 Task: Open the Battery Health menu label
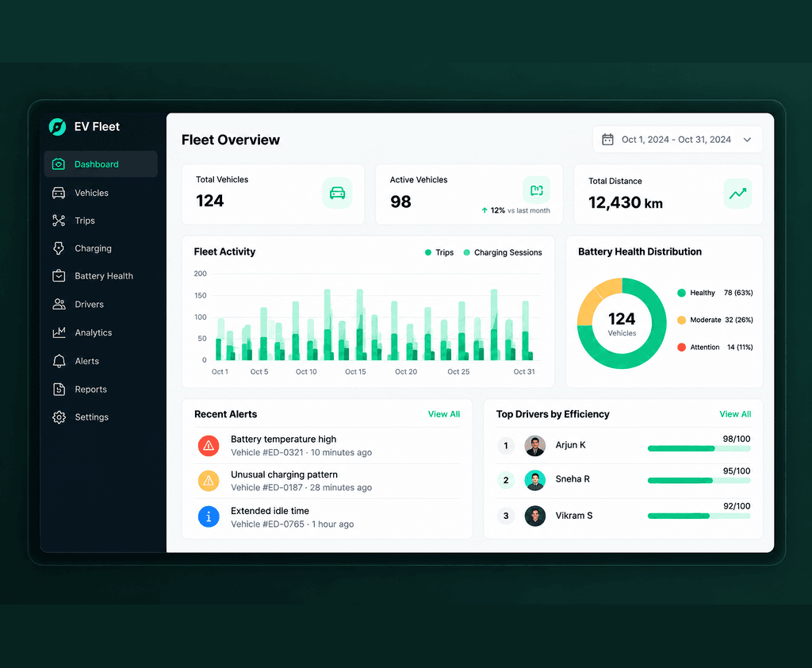tap(104, 276)
